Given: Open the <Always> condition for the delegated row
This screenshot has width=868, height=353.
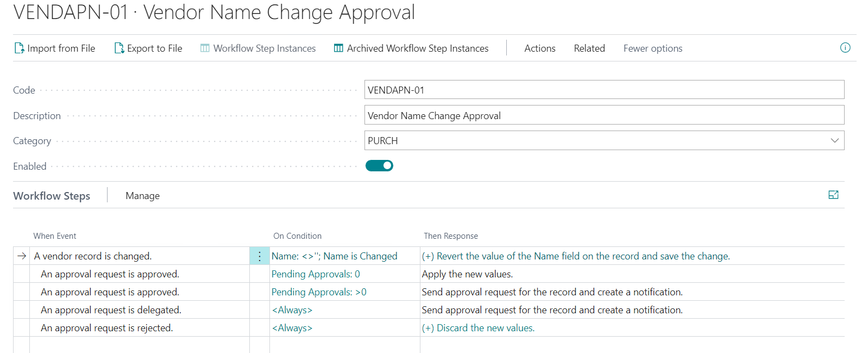Looking at the screenshot, I should point(292,310).
